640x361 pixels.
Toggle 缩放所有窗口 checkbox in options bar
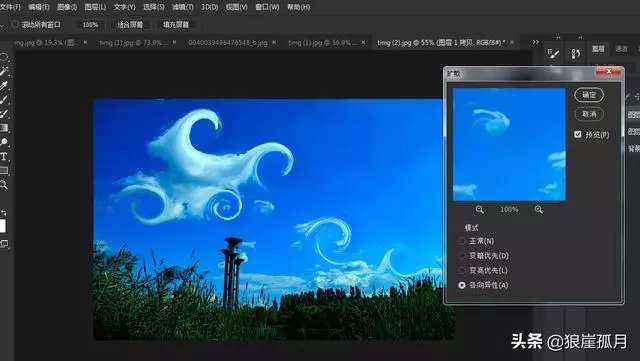tap(16, 25)
